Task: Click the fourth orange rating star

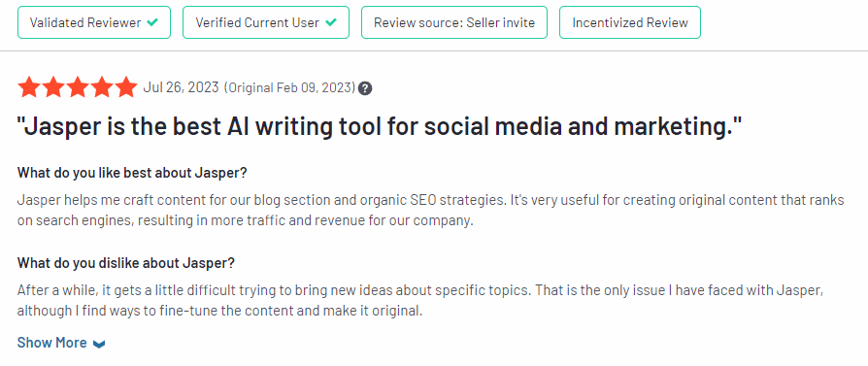Action: (x=102, y=87)
